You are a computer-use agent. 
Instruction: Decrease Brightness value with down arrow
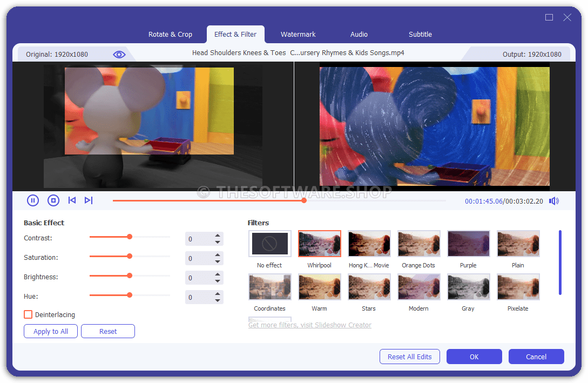coord(218,281)
